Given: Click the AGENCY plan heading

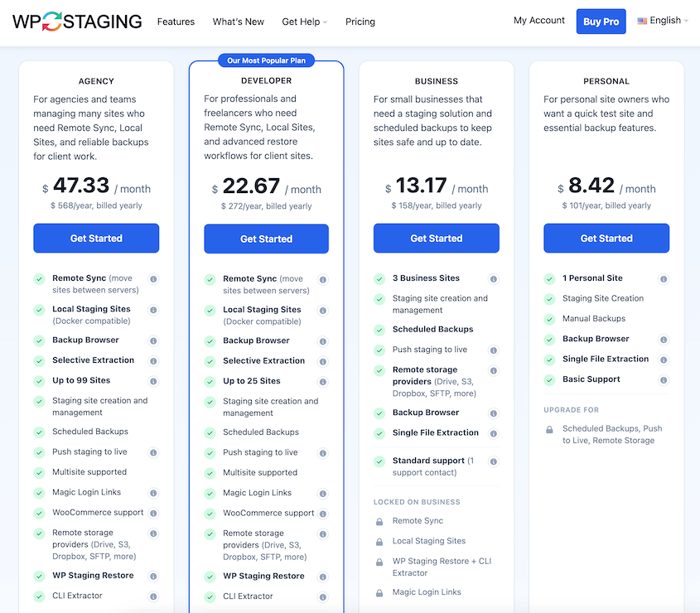Looking at the screenshot, I should point(96,81).
